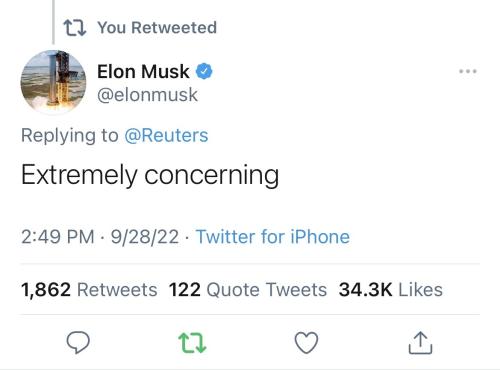View the 122 Quote Tweets list
The width and height of the screenshot is (500, 370).
(248, 290)
